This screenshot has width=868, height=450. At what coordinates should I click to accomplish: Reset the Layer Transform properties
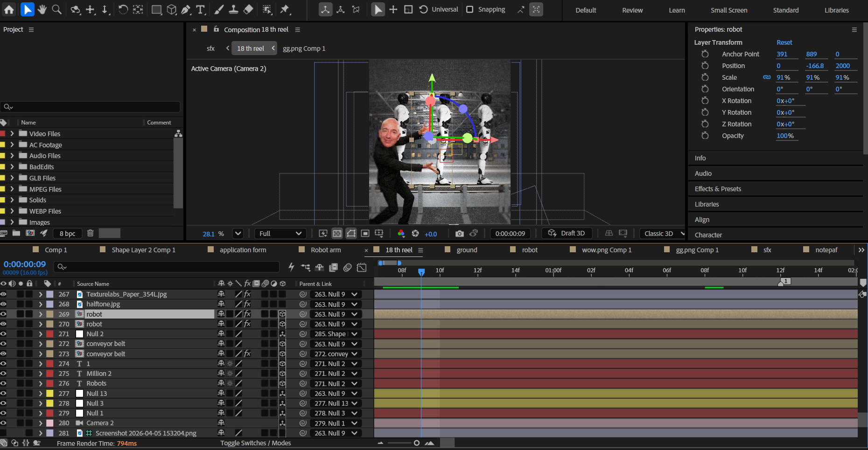click(784, 42)
